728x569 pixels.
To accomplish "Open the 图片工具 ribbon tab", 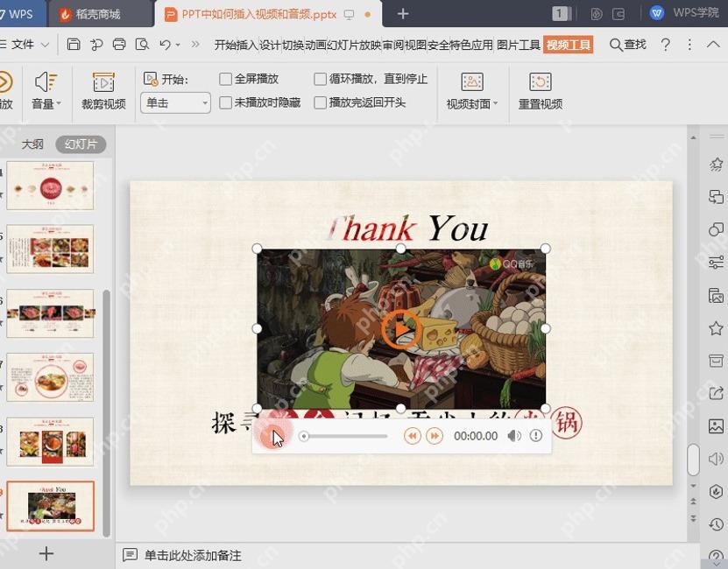I will [519, 45].
